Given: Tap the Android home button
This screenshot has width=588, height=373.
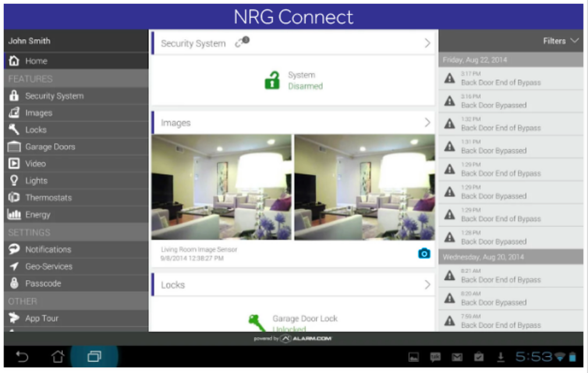Looking at the screenshot, I should point(58,356).
